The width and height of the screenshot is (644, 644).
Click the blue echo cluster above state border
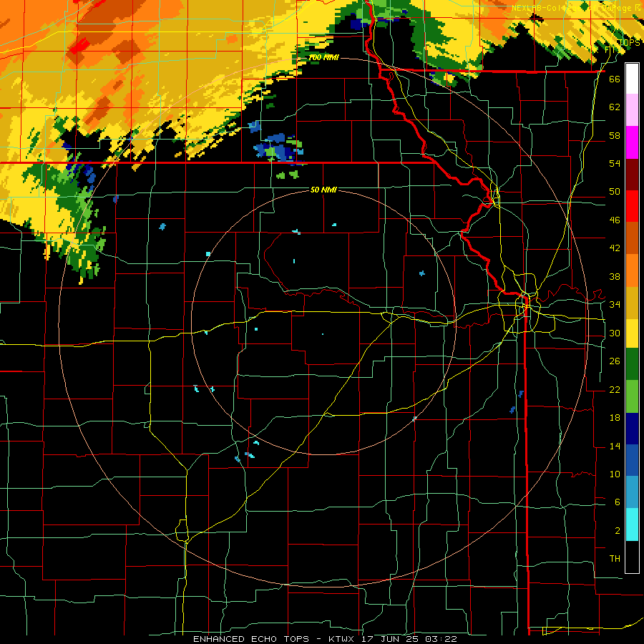pyautogui.click(x=278, y=148)
